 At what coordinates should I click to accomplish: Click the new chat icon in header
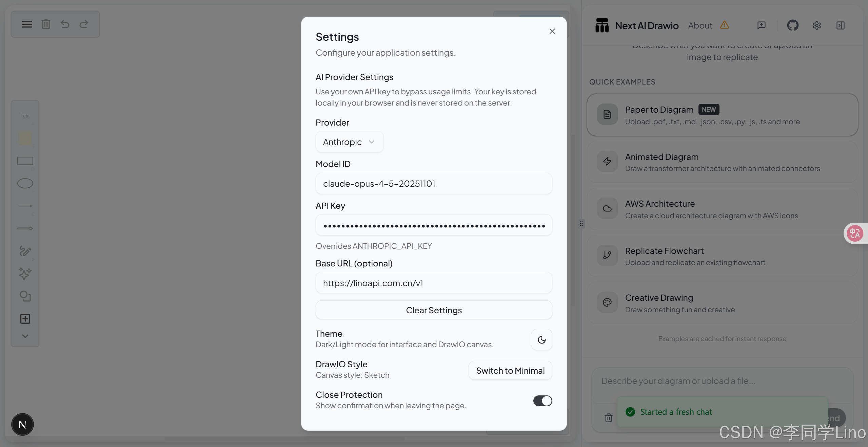(x=761, y=25)
